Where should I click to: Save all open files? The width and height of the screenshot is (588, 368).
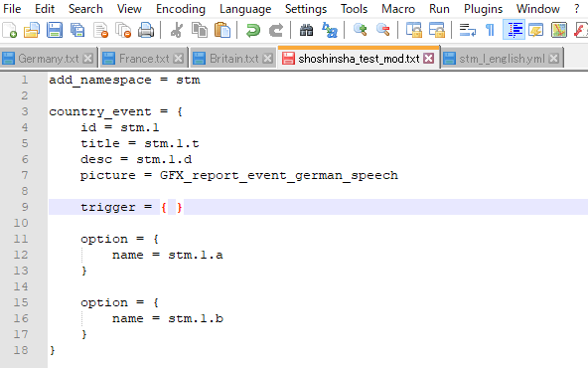pyautogui.click(x=77, y=30)
